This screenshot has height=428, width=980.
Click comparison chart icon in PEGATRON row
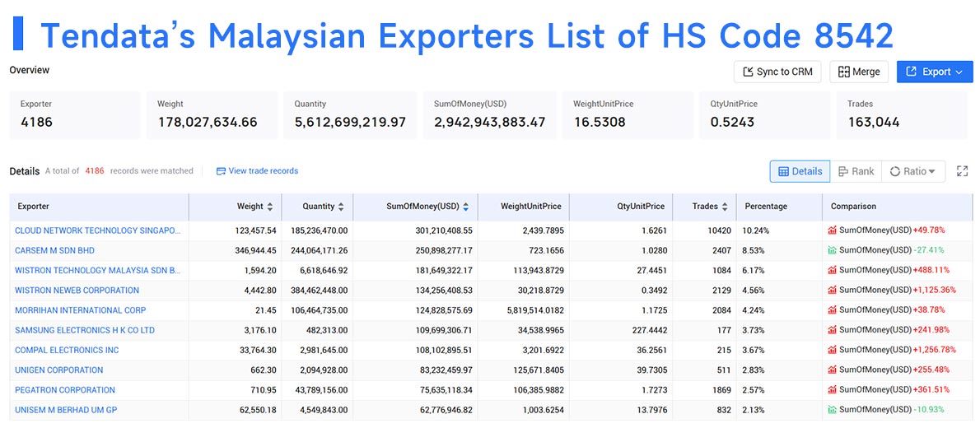(832, 390)
